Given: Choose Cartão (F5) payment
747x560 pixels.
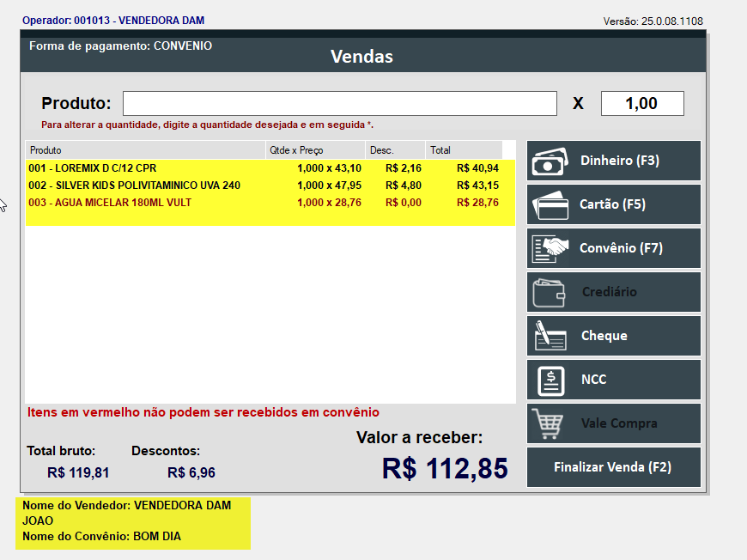Looking at the screenshot, I should coord(614,204).
